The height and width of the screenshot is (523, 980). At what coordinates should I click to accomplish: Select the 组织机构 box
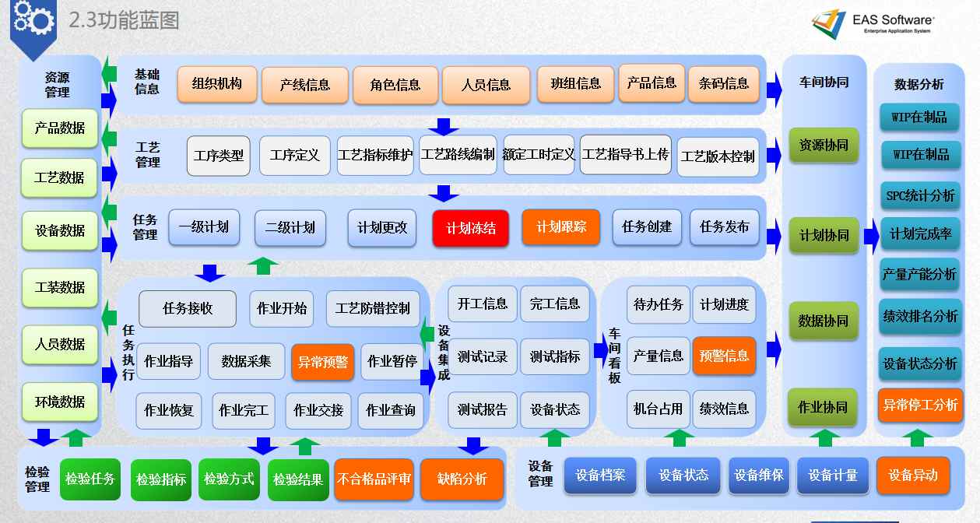coord(217,84)
